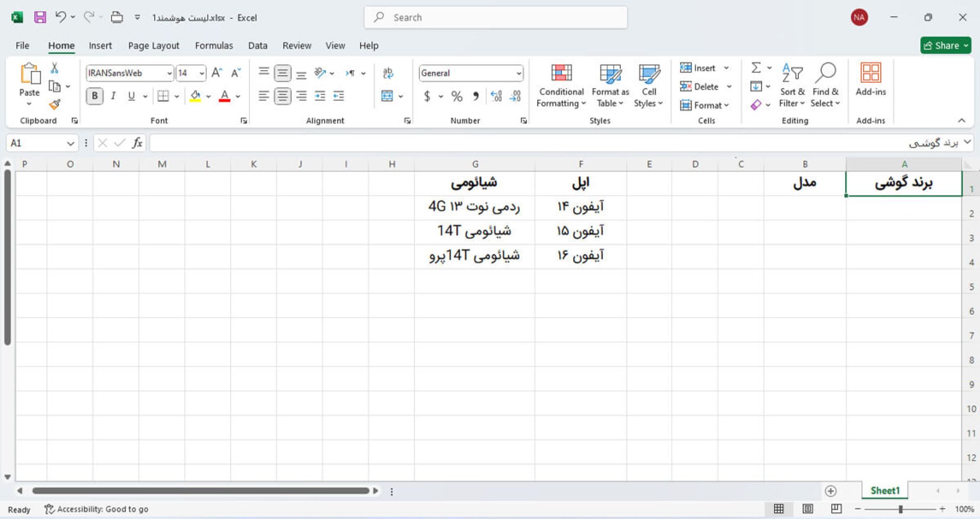Open Conditional Formatting options
Image resolution: width=980 pixels, height=519 pixels.
pos(560,85)
